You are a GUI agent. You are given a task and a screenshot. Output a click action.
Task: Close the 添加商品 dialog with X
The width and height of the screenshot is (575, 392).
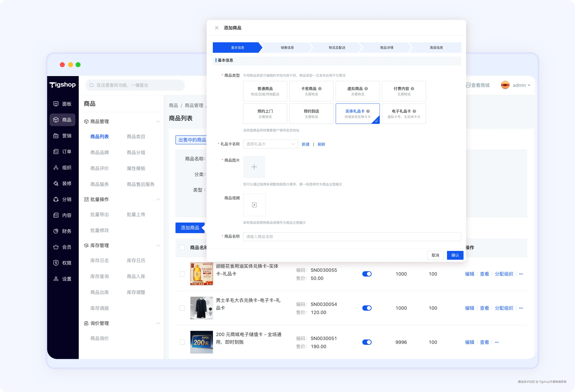coord(217,28)
